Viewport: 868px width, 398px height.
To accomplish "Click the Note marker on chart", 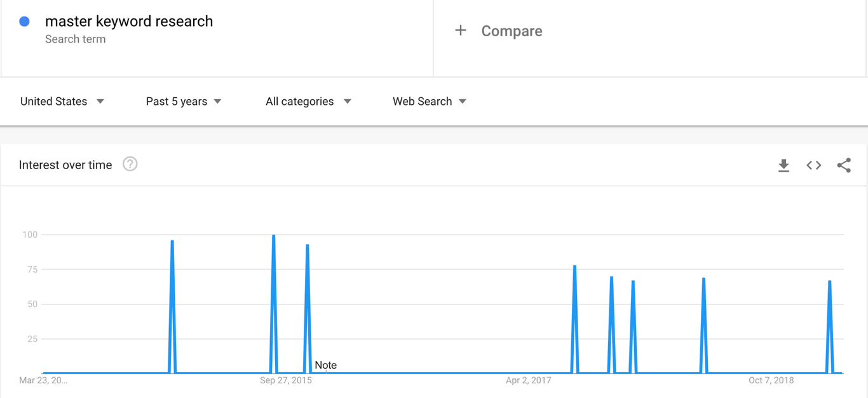I will pos(325,366).
